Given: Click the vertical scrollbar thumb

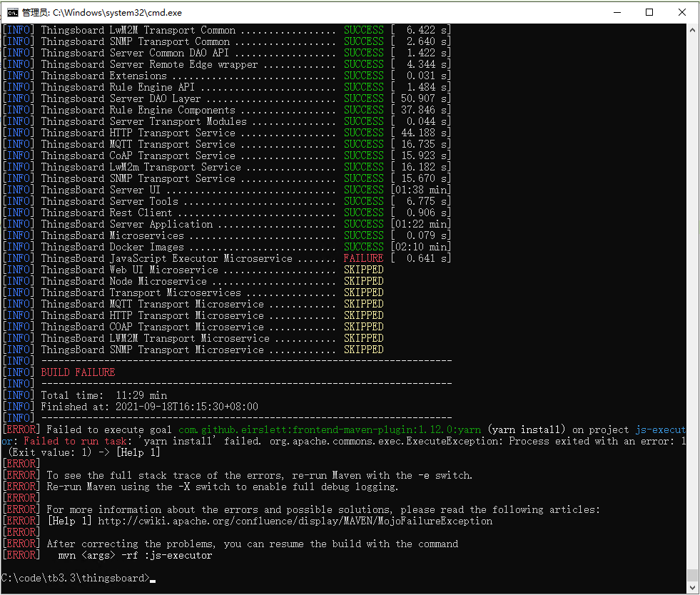Looking at the screenshot, I should point(692,575).
